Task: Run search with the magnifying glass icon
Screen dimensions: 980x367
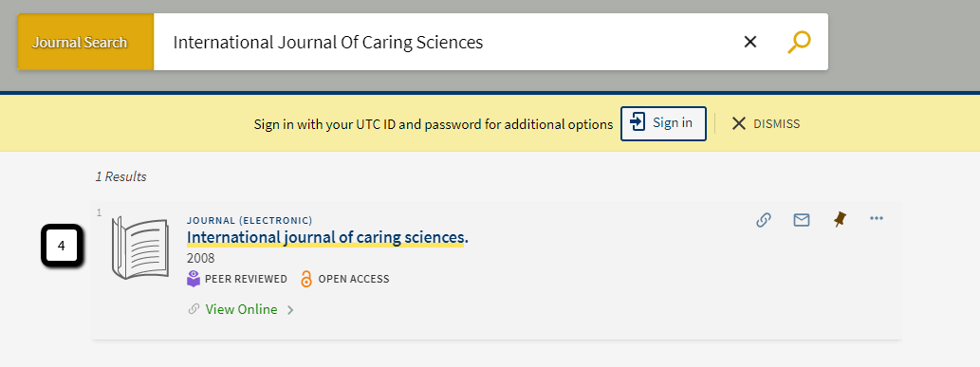Action: click(799, 42)
